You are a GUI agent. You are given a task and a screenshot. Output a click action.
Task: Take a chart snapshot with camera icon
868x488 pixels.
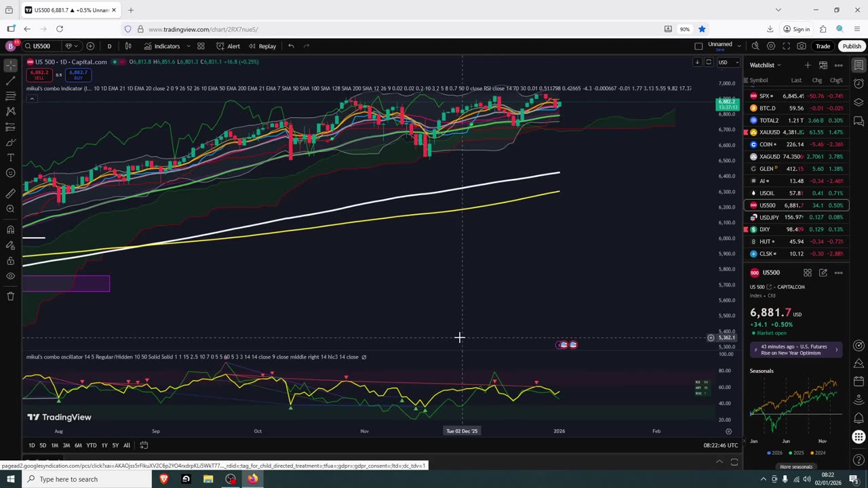pos(802,46)
